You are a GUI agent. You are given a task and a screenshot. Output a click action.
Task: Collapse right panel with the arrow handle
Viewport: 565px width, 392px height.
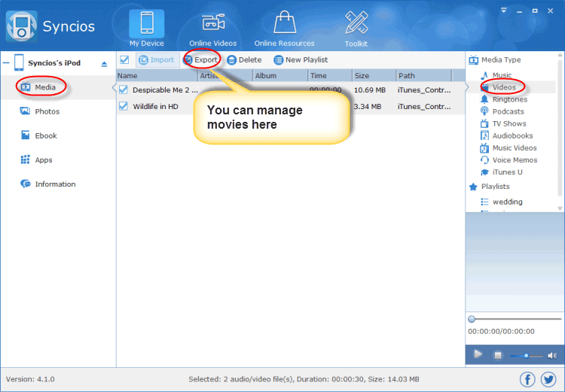click(466, 87)
